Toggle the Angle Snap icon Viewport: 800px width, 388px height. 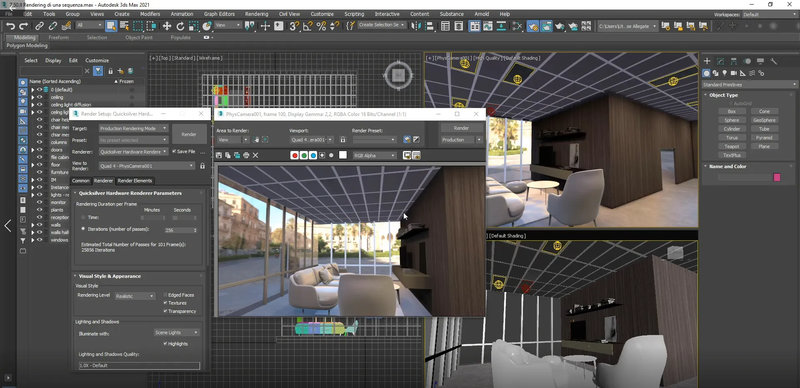click(308, 26)
